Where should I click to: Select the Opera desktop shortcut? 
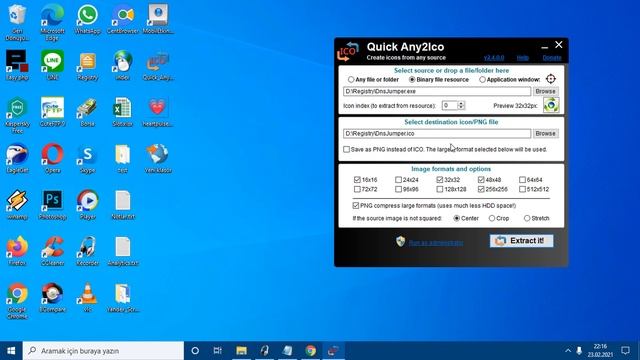point(52,158)
